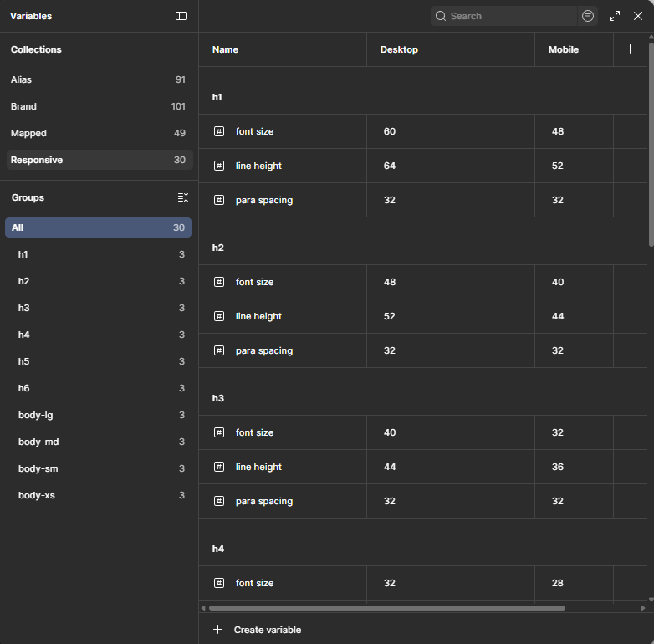
Task: Click Create variable button
Action: [257, 630]
